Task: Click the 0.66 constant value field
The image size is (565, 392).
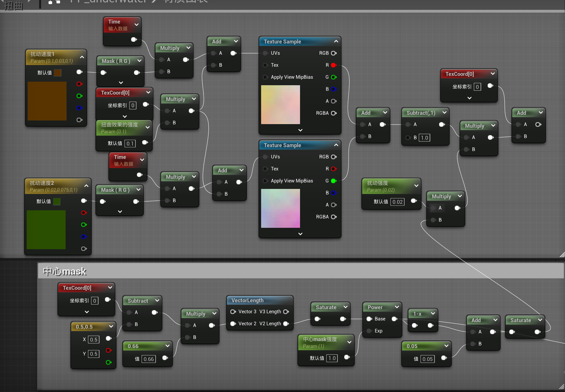Action: point(148,359)
